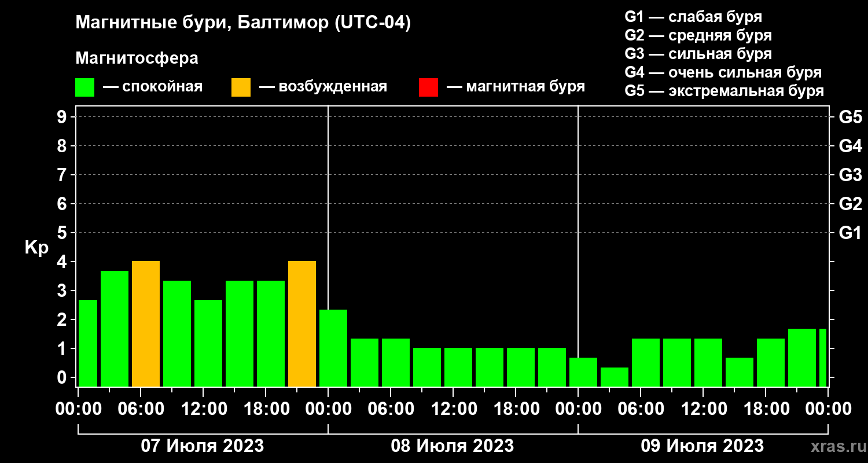
Task: Select the first orange bar on 07 Июля
Action: (x=146, y=324)
